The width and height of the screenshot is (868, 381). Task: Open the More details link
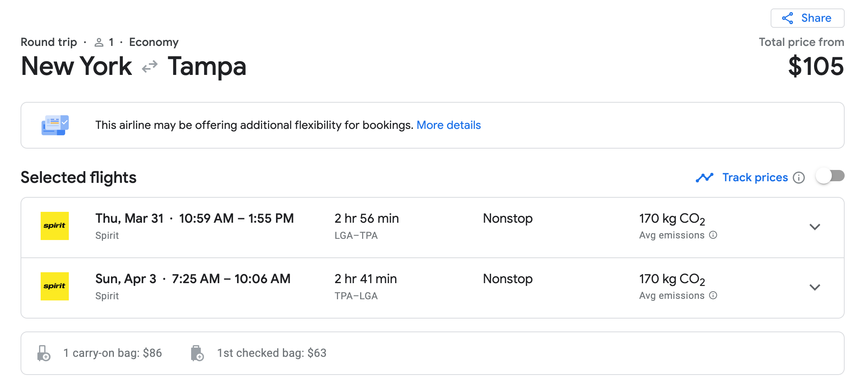449,125
